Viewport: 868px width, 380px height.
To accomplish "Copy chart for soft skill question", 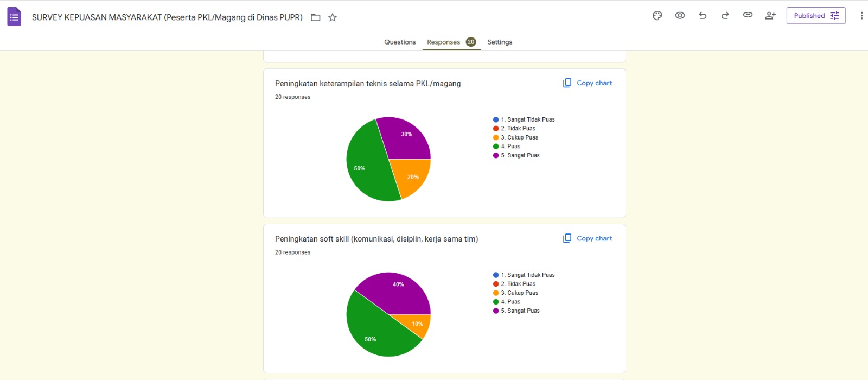I will 588,238.
